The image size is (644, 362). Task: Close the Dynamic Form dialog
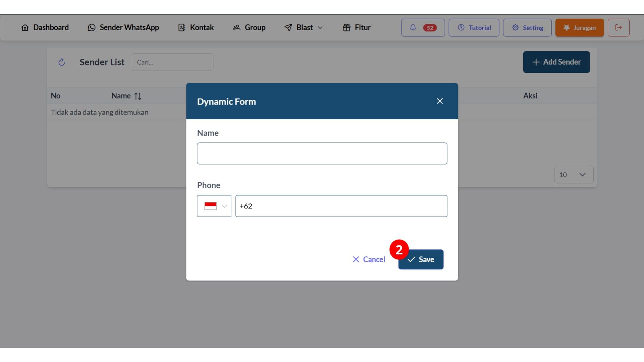click(x=440, y=101)
